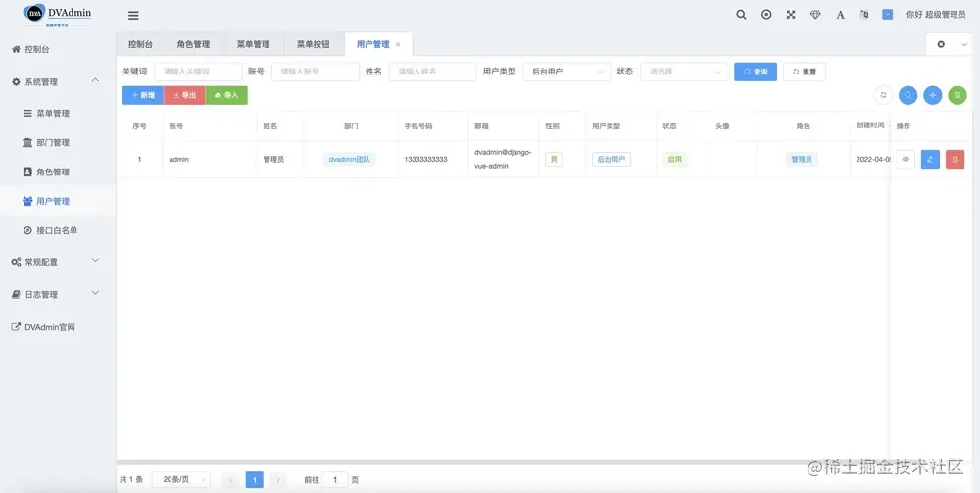Click the green round column settings button
Screen dimensions: 980x493
(956, 95)
